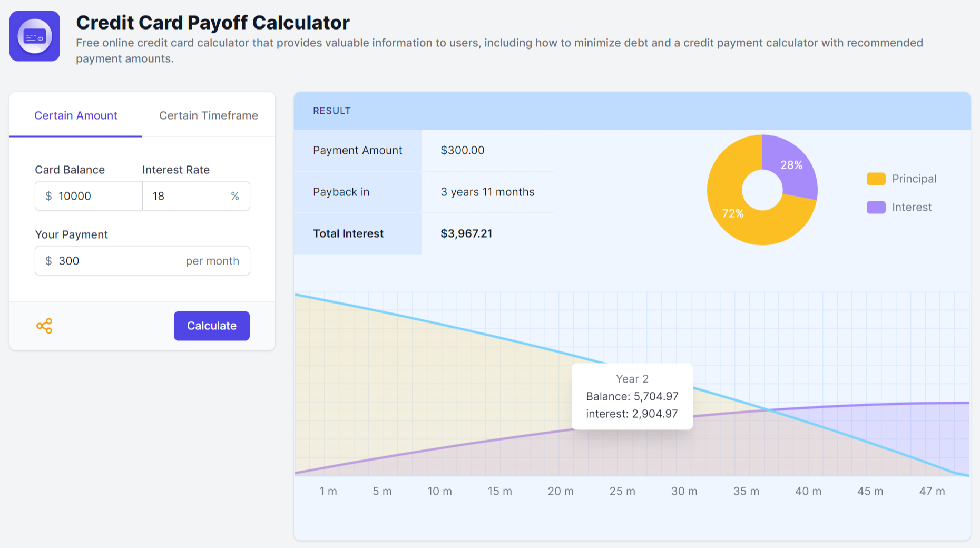This screenshot has width=980, height=548.
Task: Click the yellow Principal legend swatch
Action: point(876,179)
